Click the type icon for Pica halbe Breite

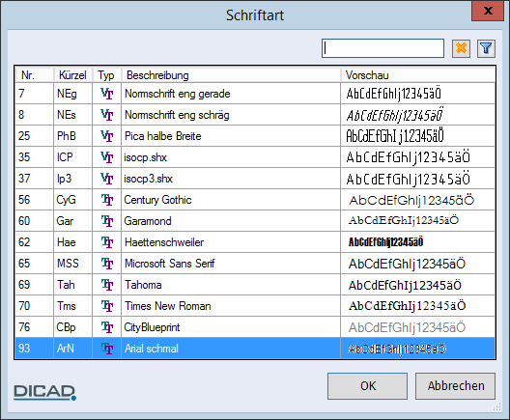point(106,136)
